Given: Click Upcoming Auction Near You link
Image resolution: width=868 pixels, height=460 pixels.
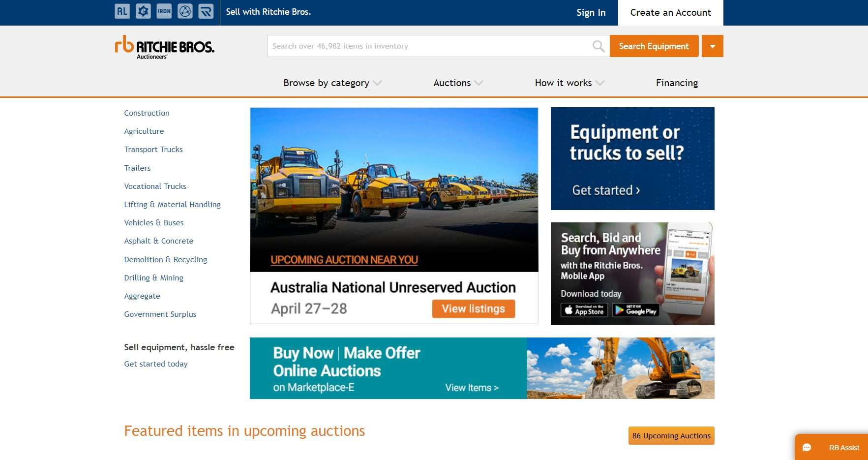Looking at the screenshot, I should (x=344, y=260).
